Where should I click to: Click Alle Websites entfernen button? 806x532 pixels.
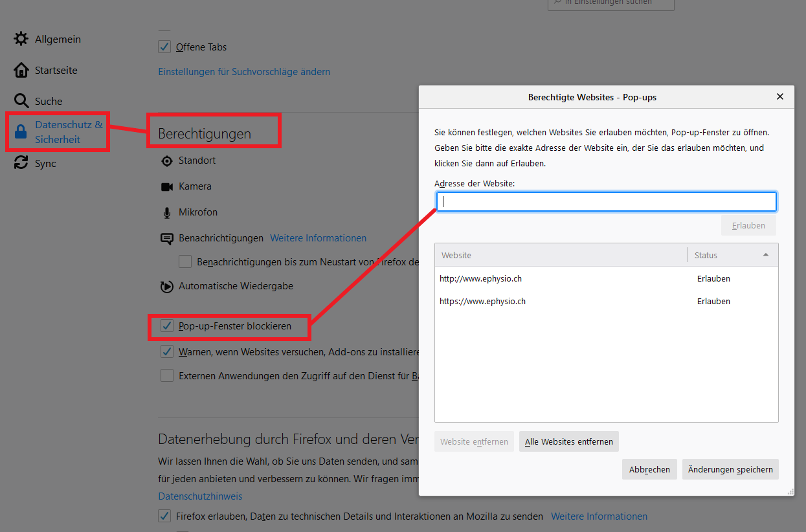click(x=569, y=441)
